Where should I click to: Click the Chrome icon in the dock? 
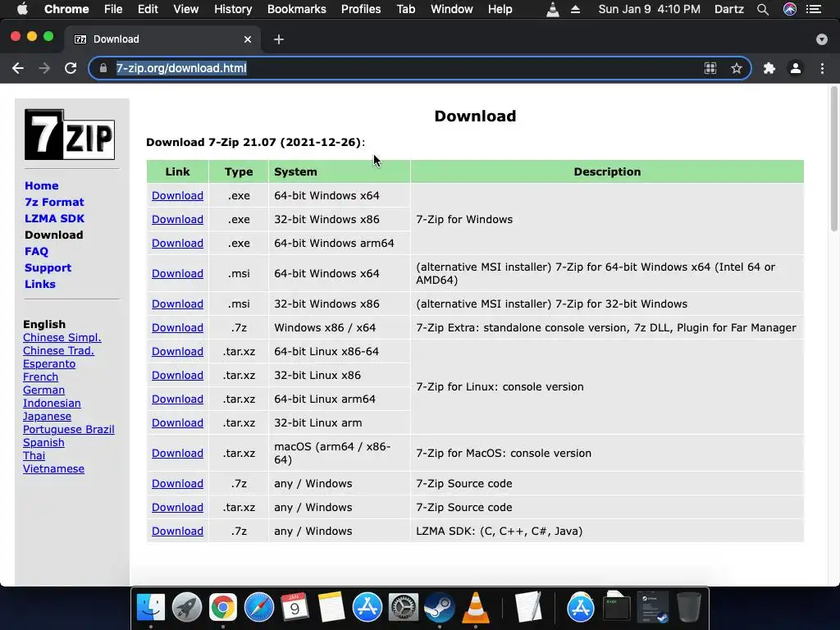click(223, 608)
